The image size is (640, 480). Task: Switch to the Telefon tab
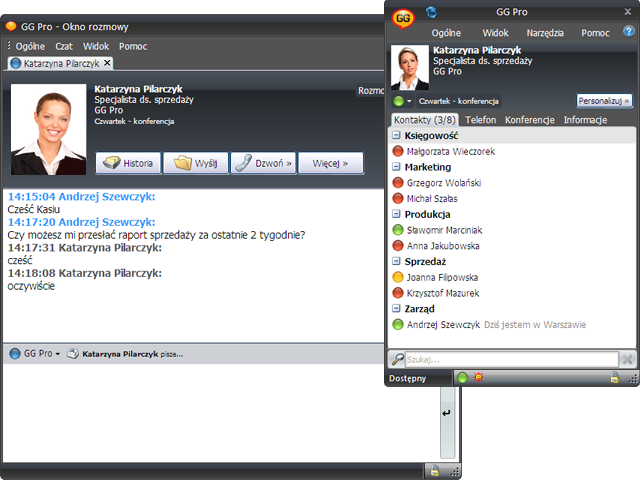pyautogui.click(x=480, y=120)
